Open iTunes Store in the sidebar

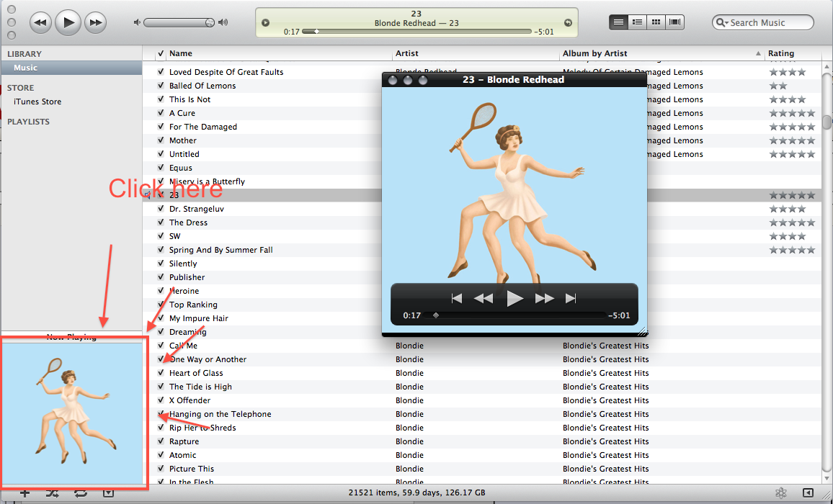(37, 102)
